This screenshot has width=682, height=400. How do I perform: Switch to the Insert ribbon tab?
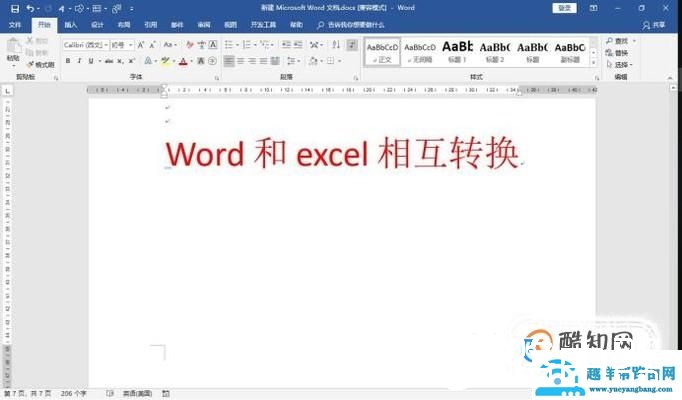click(x=70, y=25)
